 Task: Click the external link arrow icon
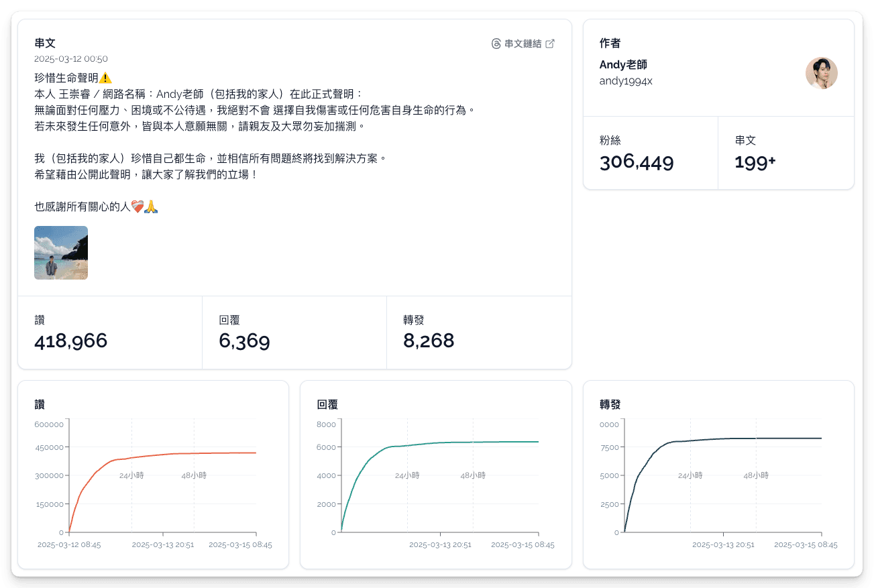(x=550, y=44)
